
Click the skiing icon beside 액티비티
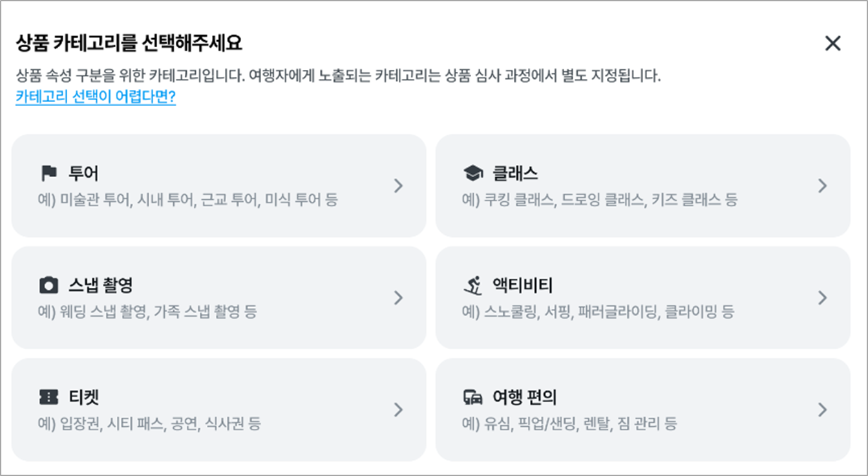(x=473, y=285)
